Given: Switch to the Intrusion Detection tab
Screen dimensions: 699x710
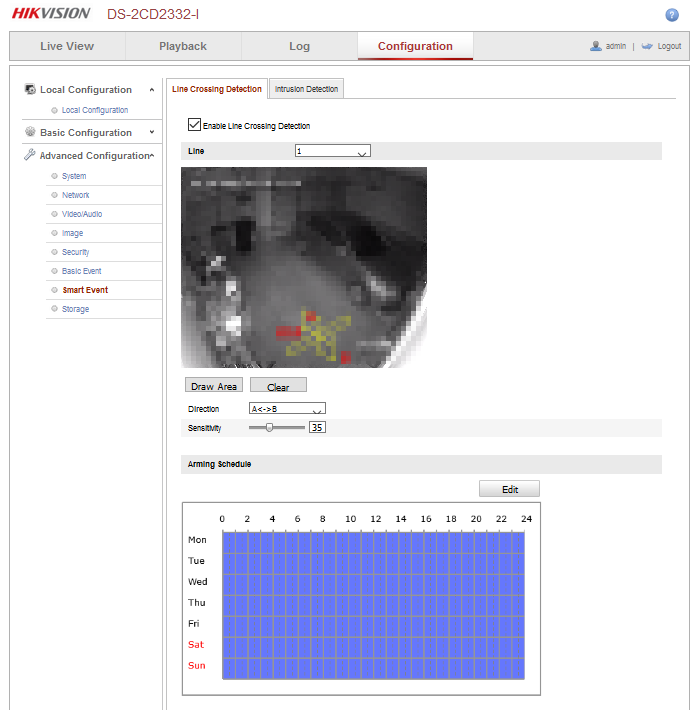Looking at the screenshot, I should click(x=306, y=89).
